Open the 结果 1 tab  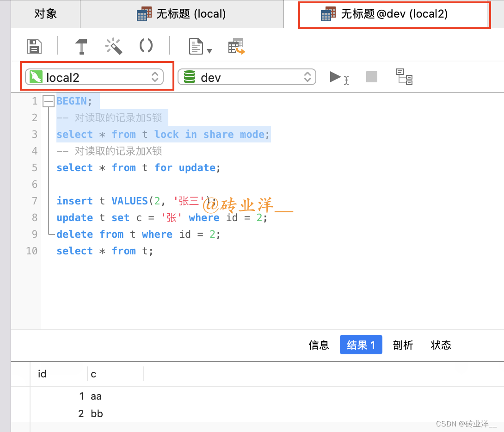(x=361, y=345)
